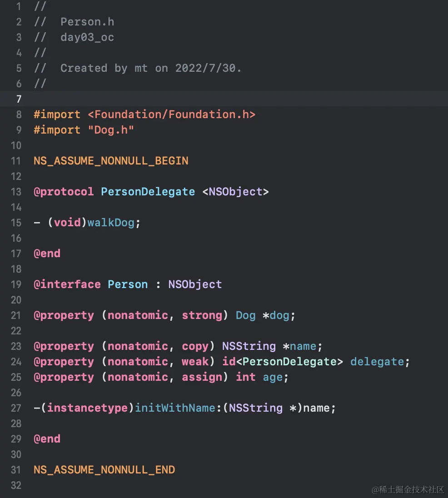448x498 pixels.
Task: Click the NS_ASSUME_NONNULL_BEGIN macro
Action: click(111, 161)
